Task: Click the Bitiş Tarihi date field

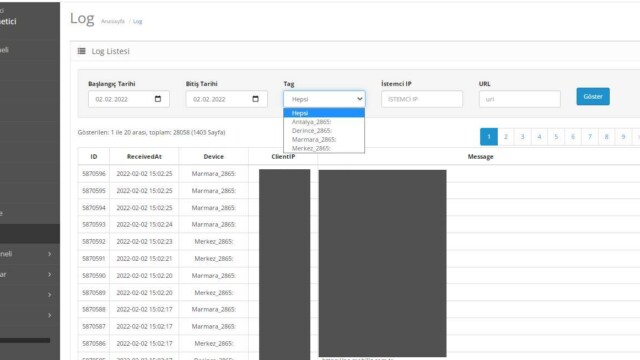Action: [x=227, y=99]
